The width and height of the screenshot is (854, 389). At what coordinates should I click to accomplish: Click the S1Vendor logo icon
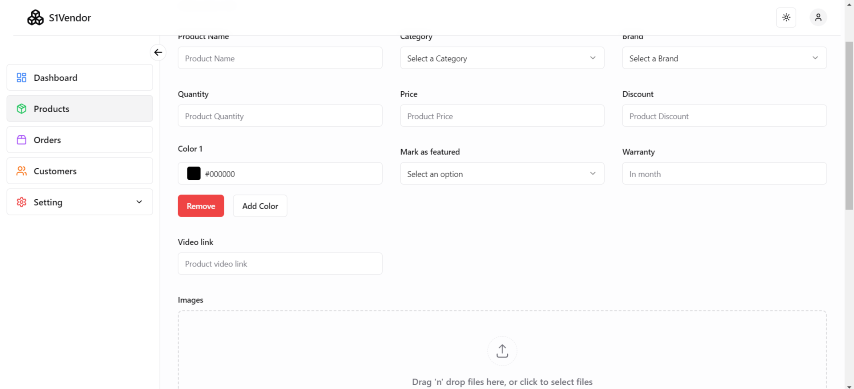pos(35,18)
